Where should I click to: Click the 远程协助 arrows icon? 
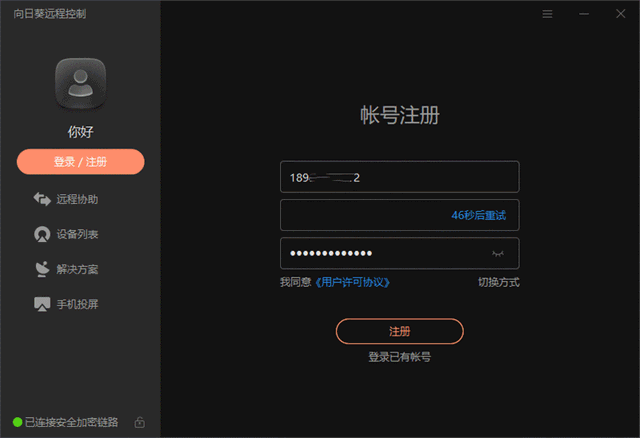42,199
